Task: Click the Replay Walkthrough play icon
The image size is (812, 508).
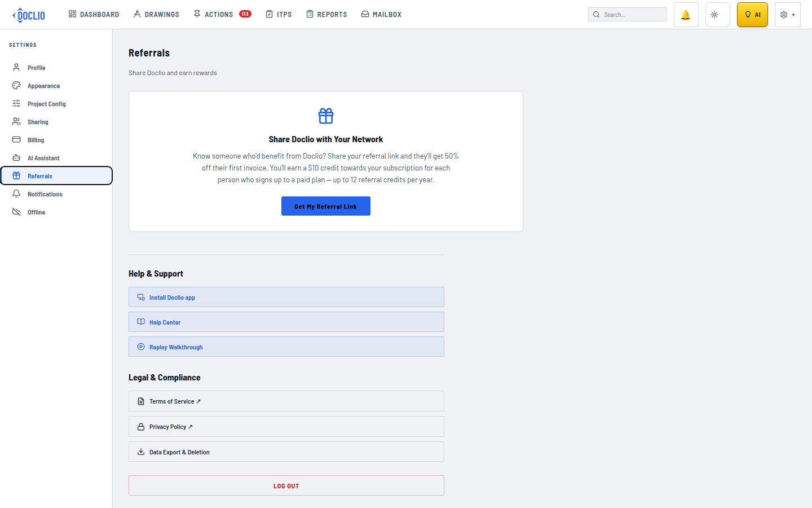Action: pos(141,347)
